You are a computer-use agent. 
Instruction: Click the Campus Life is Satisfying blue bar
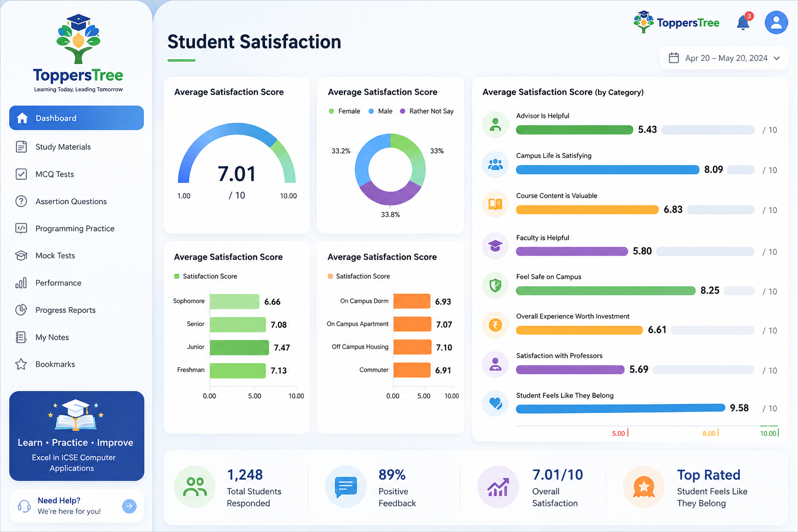tap(607, 169)
